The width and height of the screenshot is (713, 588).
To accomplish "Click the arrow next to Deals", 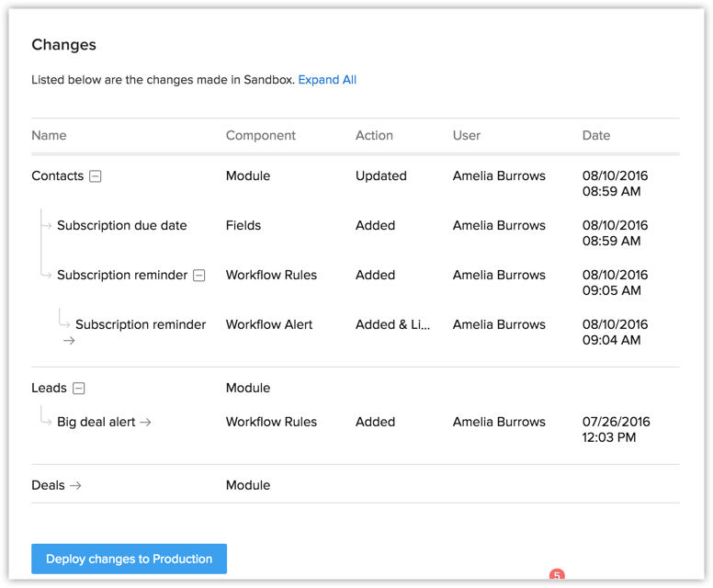I will 76,486.
